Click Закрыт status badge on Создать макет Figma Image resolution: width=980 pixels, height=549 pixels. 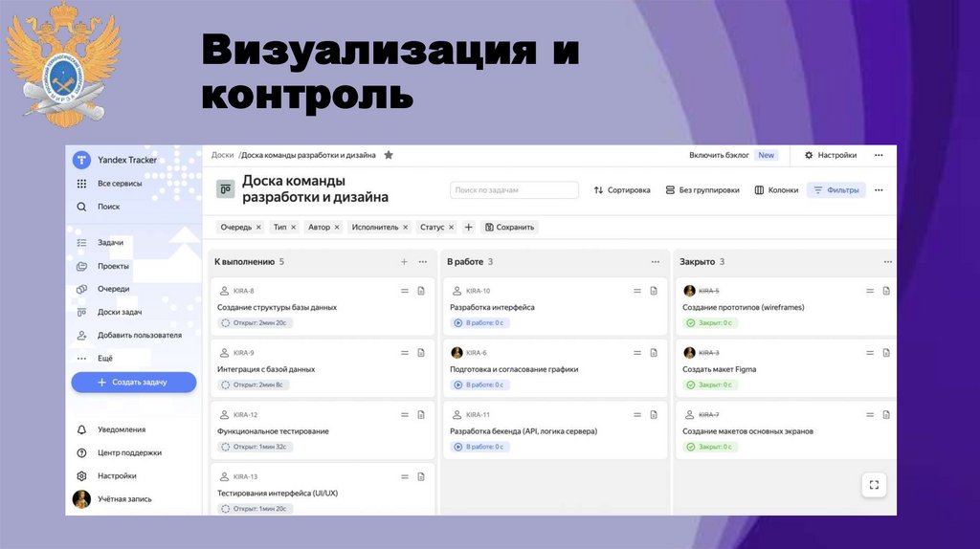711,384
